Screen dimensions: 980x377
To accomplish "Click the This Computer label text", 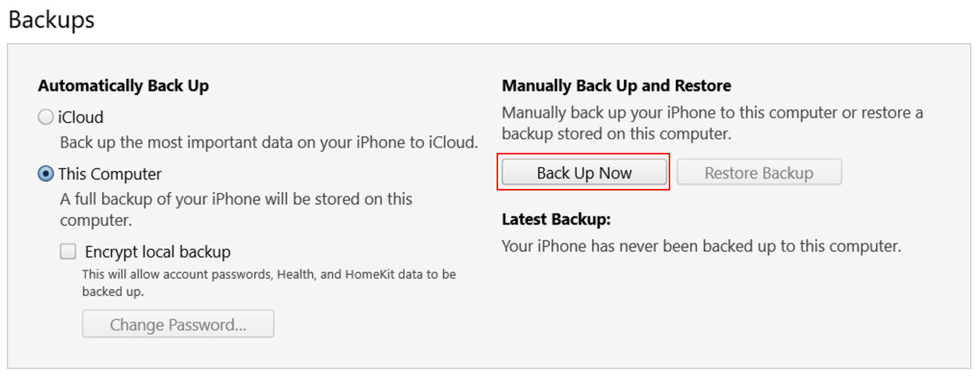I will 110,174.
